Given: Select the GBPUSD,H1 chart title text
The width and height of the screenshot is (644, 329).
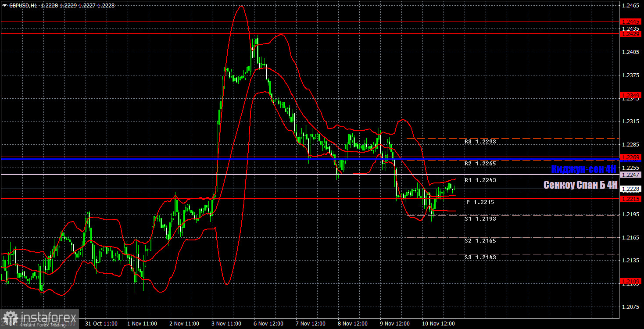Looking at the screenshot, I should (x=22, y=5).
